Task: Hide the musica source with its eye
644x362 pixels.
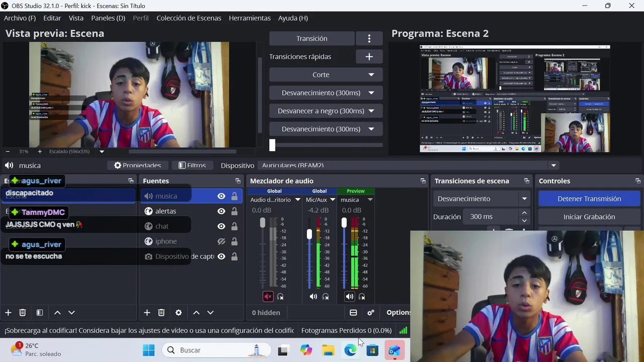Action: tap(221, 196)
